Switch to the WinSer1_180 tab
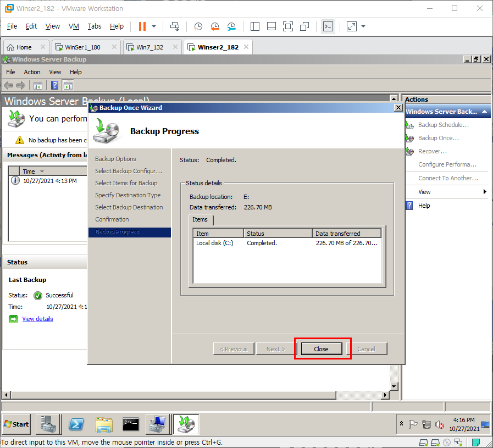This screenshot has height=448, width=493. pos(82,47)
